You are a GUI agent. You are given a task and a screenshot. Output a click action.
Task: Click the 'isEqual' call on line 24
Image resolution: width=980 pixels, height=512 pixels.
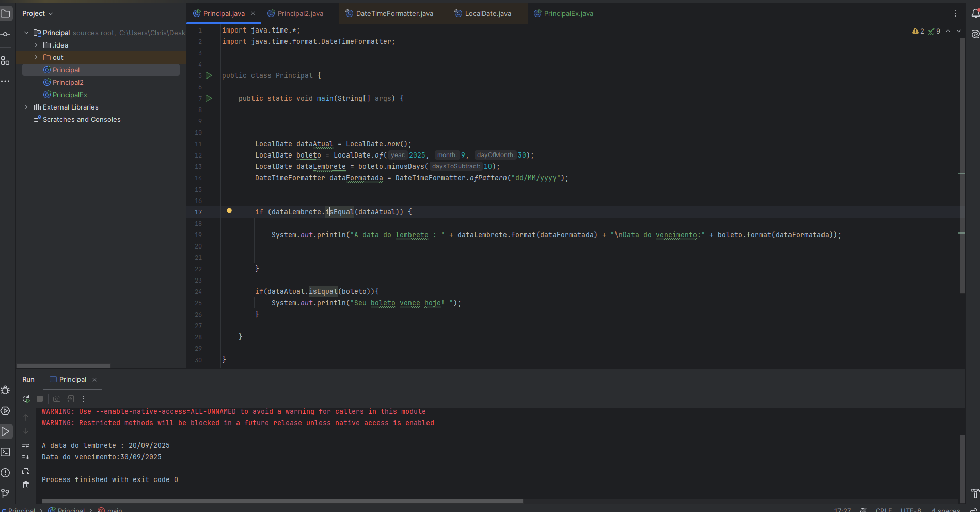tap(323, 291)
